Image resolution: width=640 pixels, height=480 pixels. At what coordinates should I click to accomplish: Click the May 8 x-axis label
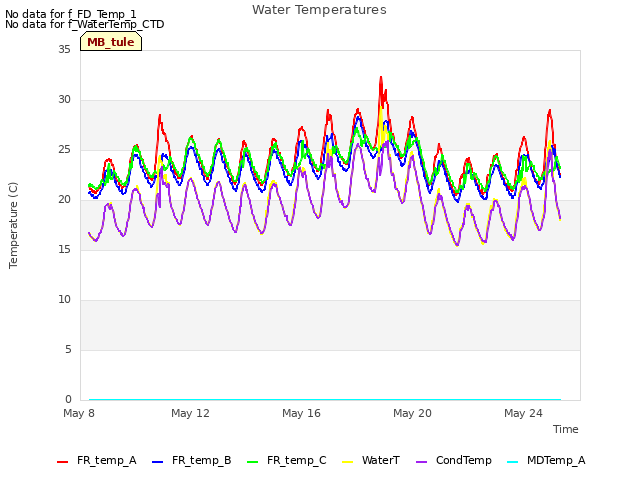[79, 413]
